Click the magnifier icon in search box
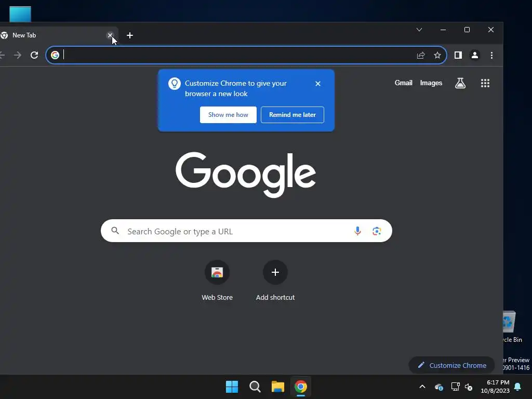Viewport: 532px width, 399px height. coord(115,231)
